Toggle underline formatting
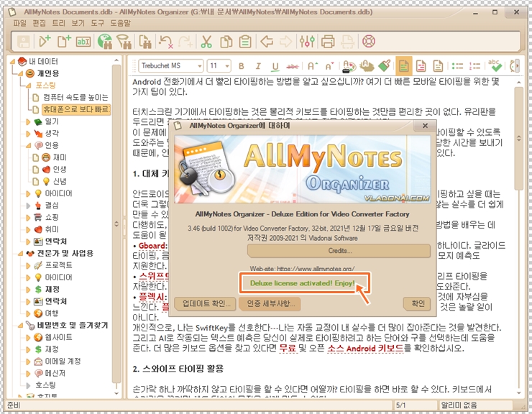The image size is (532, 414). coord(275,66)
